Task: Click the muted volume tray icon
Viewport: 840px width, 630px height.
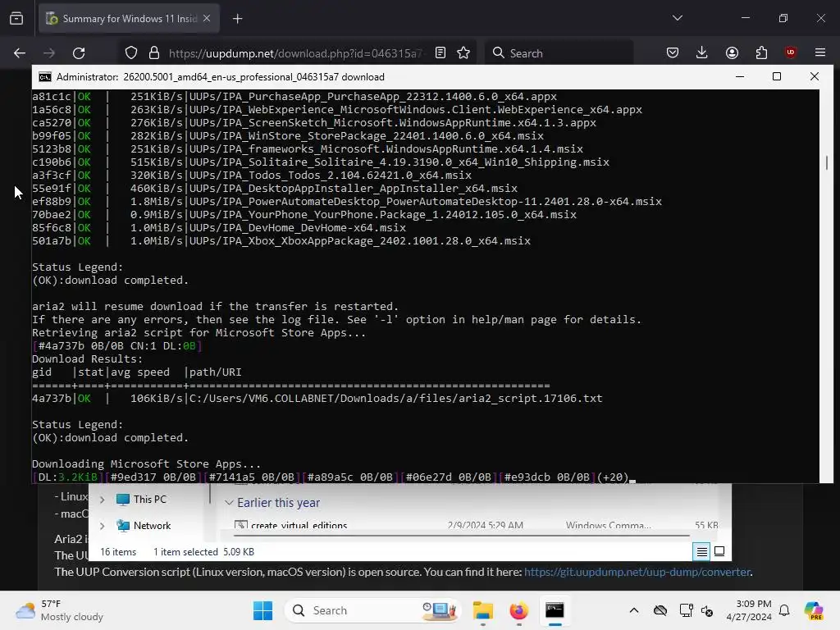Action: pos(706,610)
